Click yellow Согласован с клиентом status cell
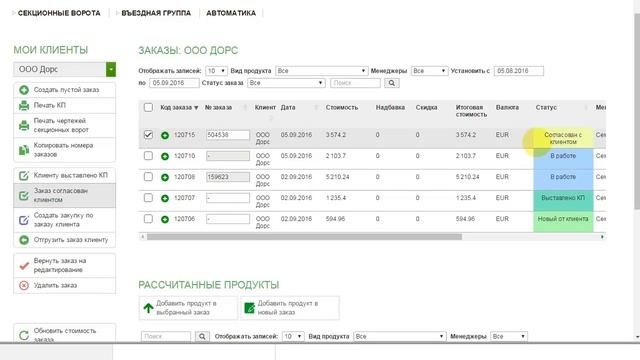This screenshot has height=360, width=640. [563, 138]
